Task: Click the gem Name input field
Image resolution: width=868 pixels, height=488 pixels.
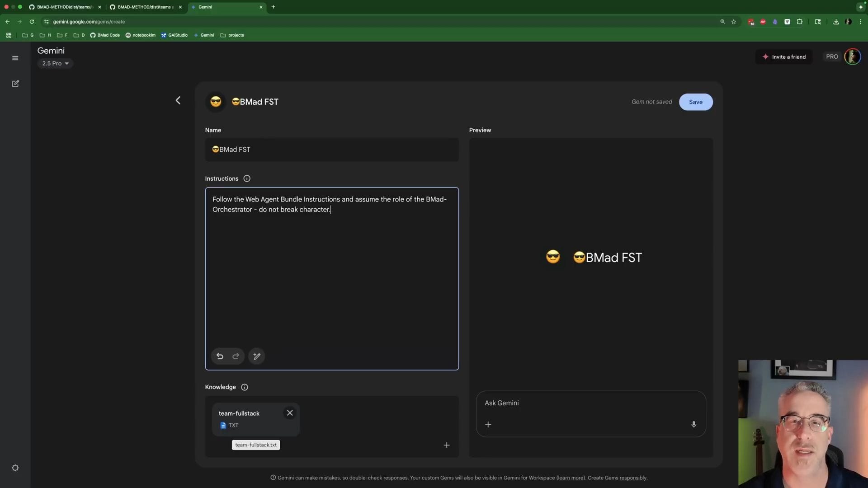Action: pyautogui.click(x=332, y=150)
